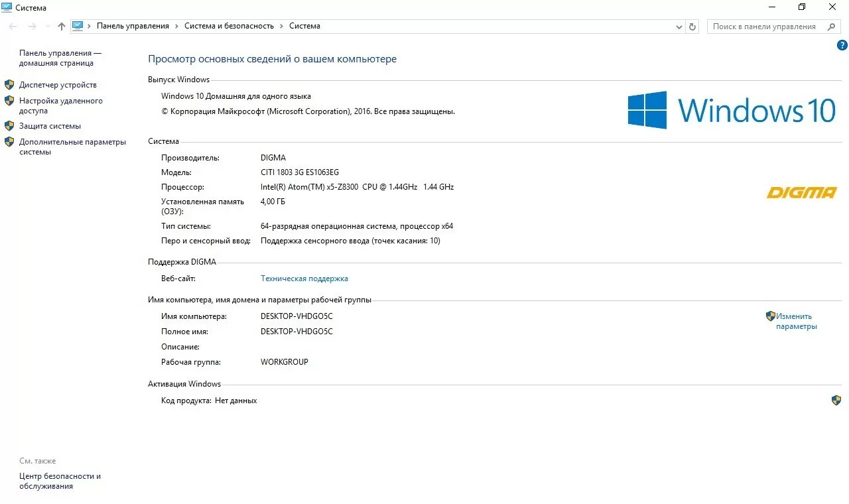Click shield icon in Активация Windows section

tap(836, 401)
